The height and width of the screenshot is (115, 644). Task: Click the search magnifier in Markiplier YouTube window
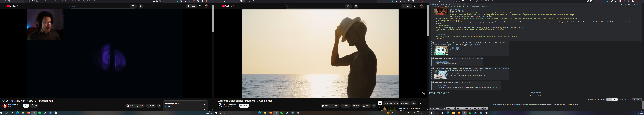pos(133,6)
